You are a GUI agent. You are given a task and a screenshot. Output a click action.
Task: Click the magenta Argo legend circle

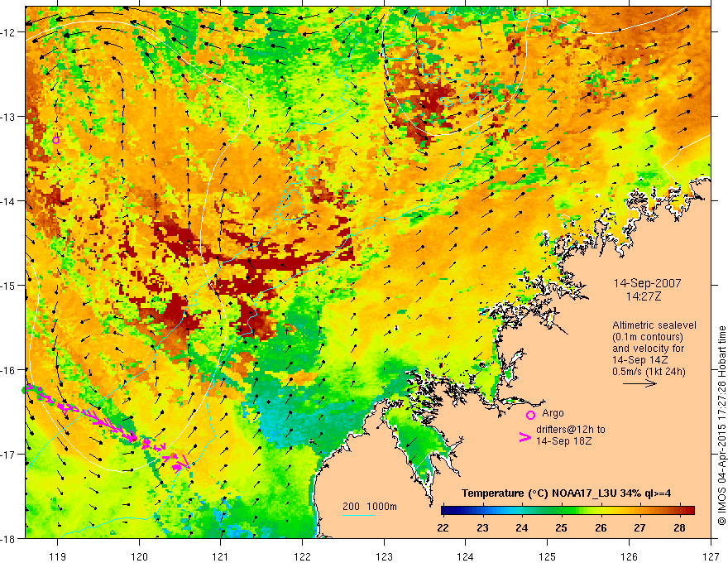pos(530,415)
